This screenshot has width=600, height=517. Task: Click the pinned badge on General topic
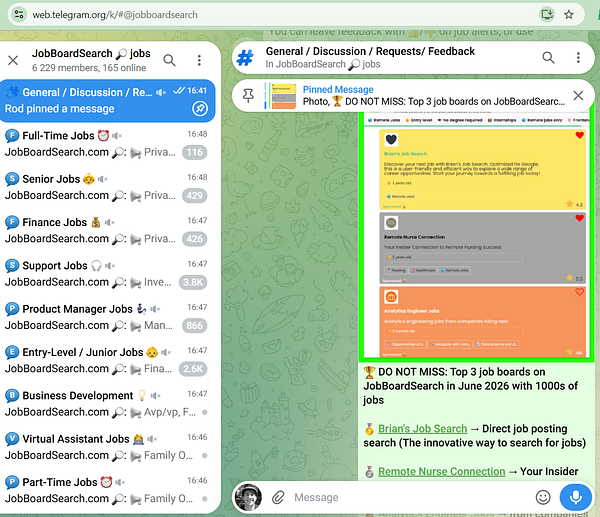click(200, 109)
